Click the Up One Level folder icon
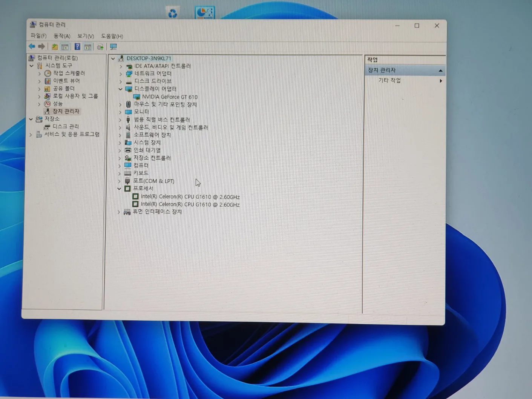This screenshot has height=399, width=532. (x=55, y=47)
